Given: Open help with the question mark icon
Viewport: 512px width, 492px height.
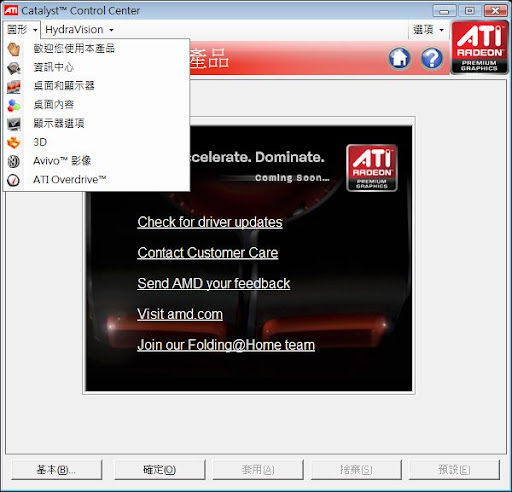Looking at the screenshot, I should [x=432, y=58].
